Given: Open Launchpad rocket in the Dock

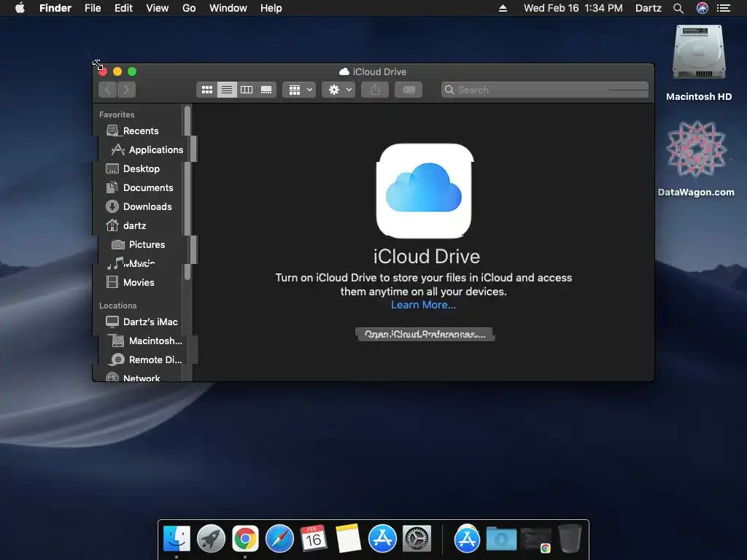Looking at the screenshot, I should pos(211,539).
